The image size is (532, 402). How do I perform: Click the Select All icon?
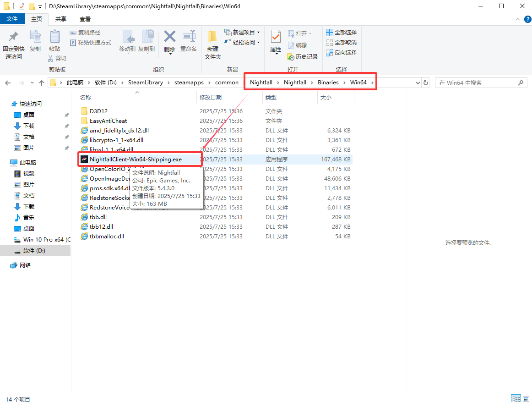[330, 33]
